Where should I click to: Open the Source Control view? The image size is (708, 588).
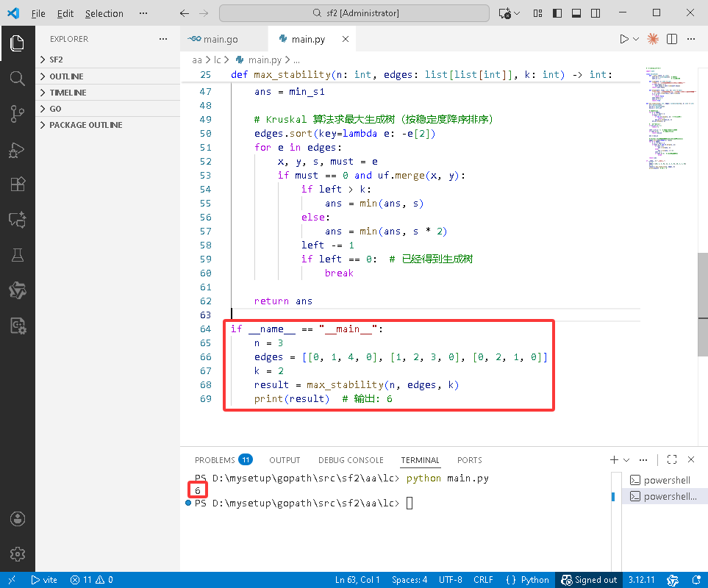17,114
